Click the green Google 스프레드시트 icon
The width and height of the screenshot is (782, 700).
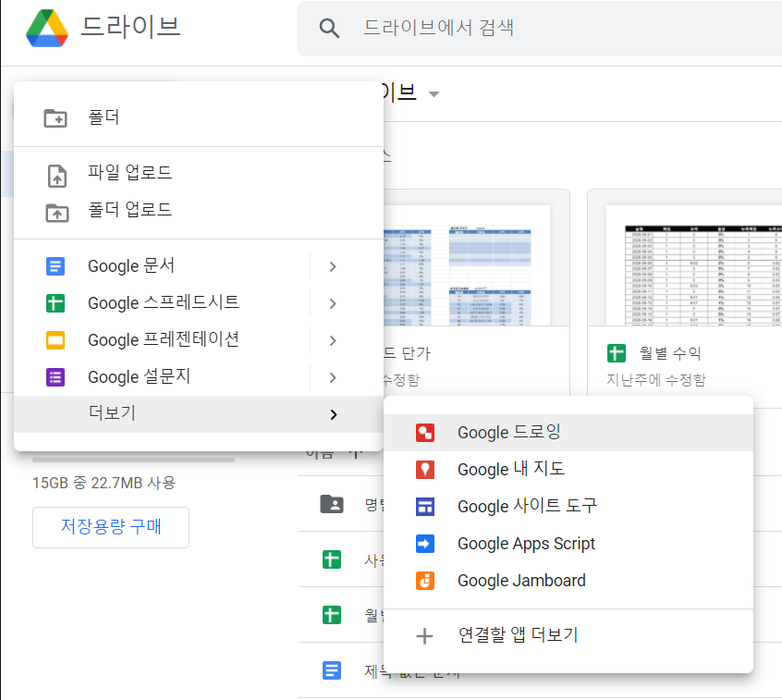(x=55, y=303)
